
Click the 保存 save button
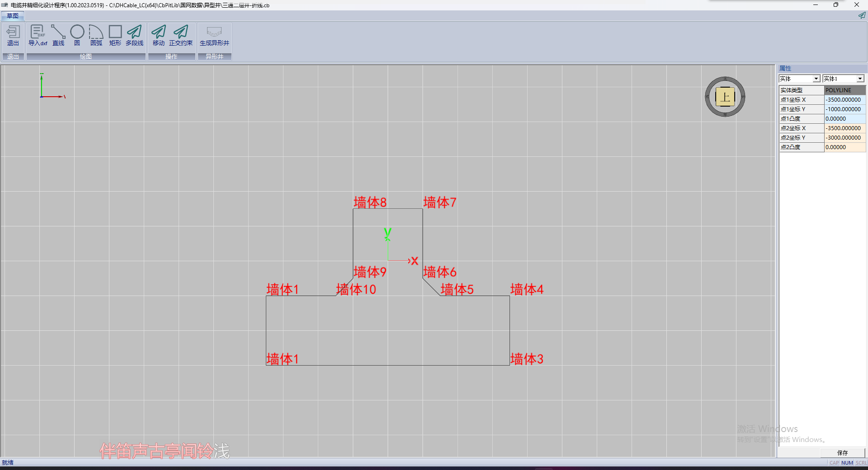click(842, 452)
